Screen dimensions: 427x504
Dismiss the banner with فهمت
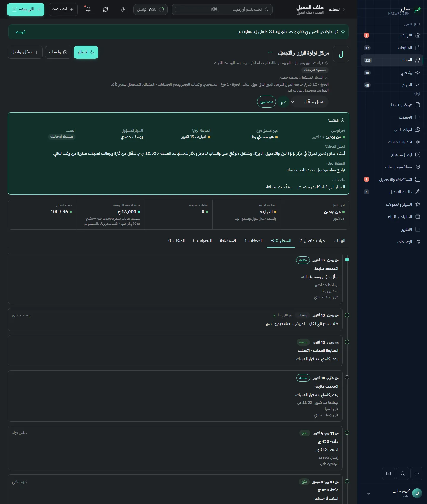click(x=21, y=32)
